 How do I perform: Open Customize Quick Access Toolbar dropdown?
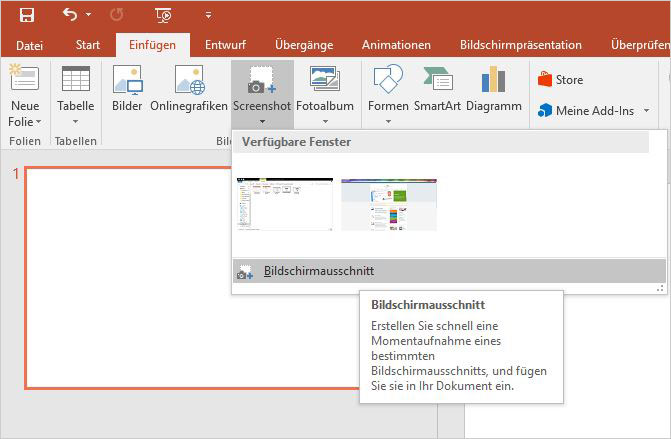208,15
